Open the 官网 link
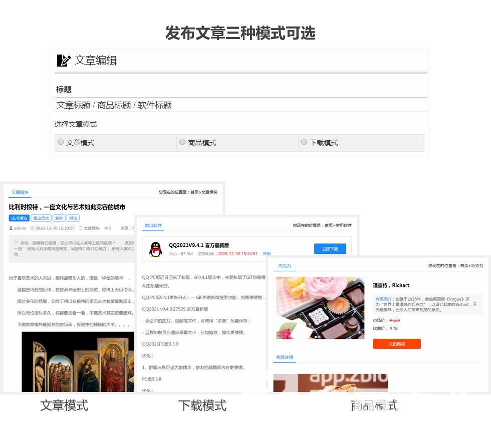This screenshot has height=448, width=491. click(x=267, y=254)
